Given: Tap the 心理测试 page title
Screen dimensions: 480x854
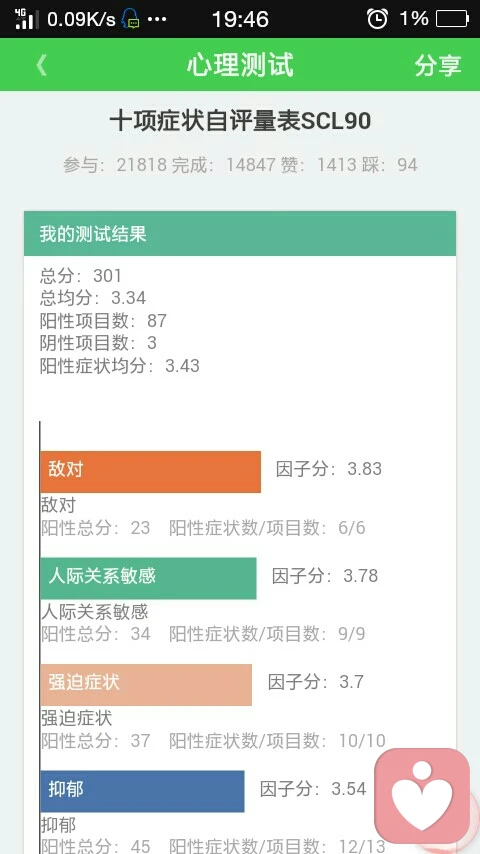Looking at the screenshot, I should (240, 65).
